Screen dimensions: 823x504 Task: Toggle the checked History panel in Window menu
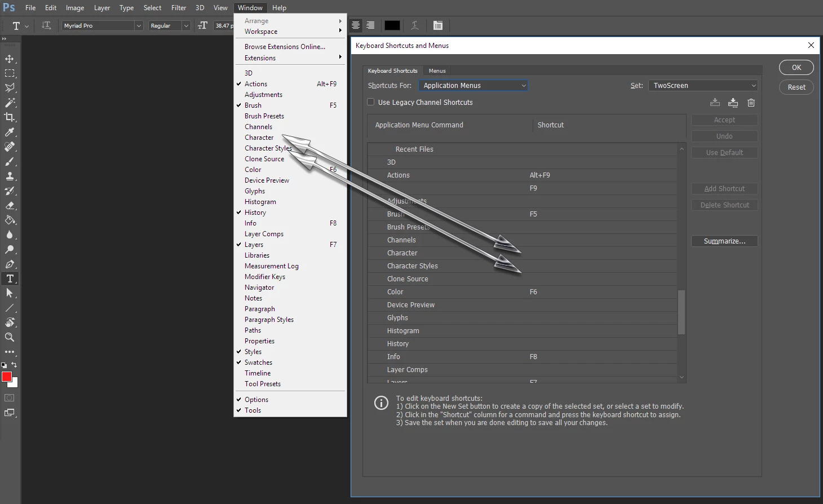point(290,213)
